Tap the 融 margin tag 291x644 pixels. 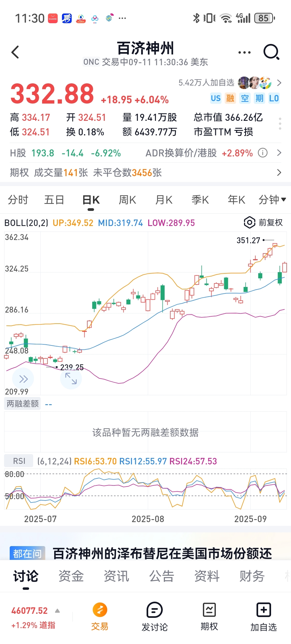[x=230, y=98]
